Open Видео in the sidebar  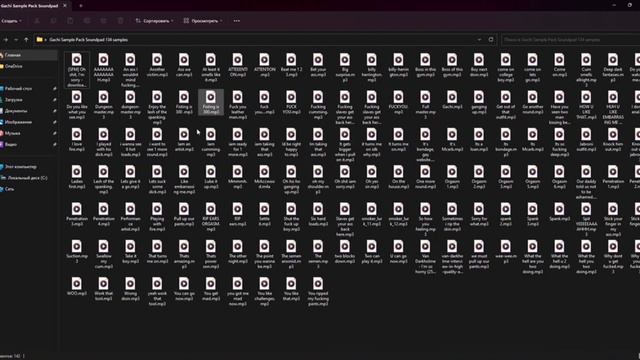pos(29,144)
